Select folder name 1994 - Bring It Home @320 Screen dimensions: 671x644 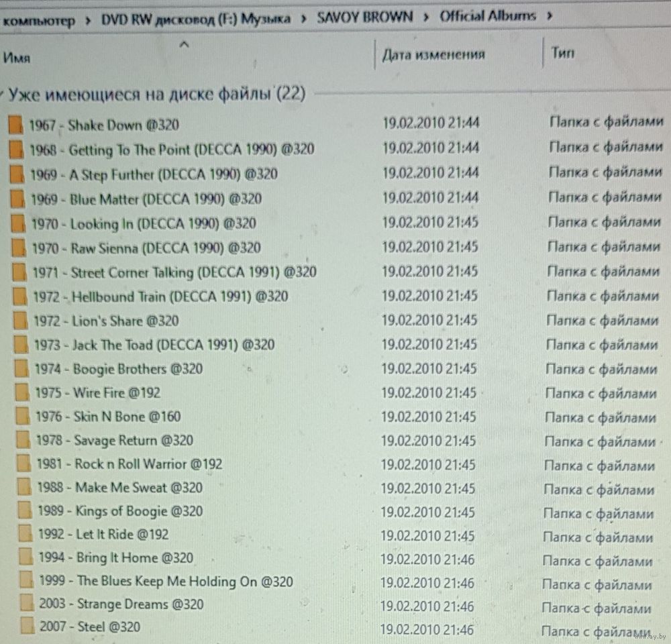click(116, 557)
